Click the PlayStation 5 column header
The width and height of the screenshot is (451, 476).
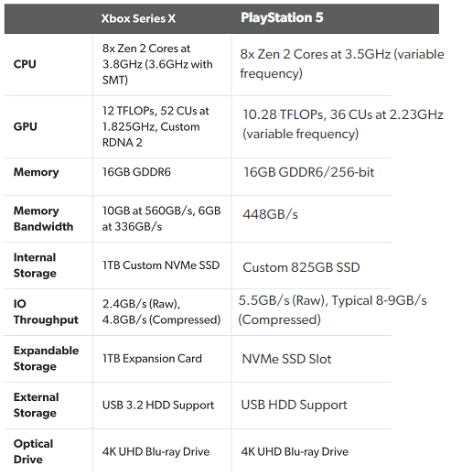pos(282,17)
